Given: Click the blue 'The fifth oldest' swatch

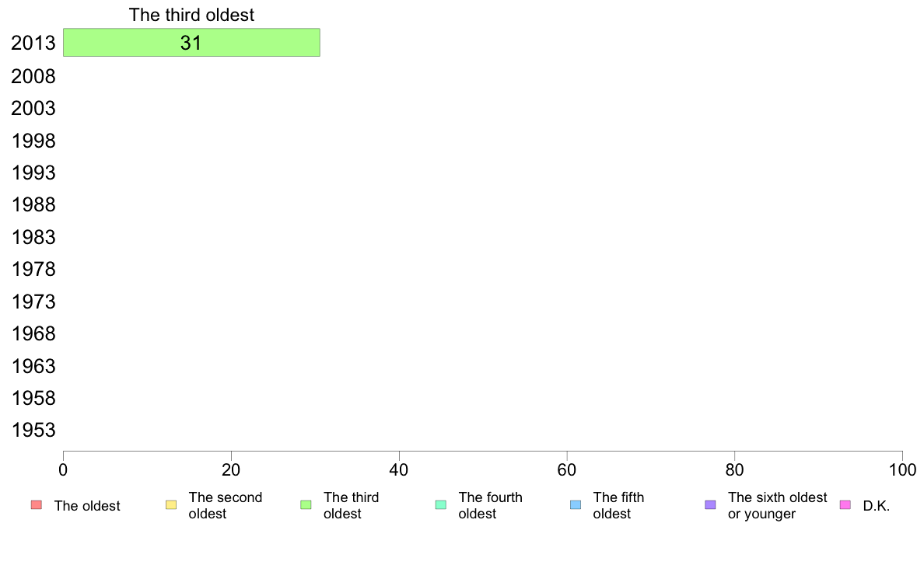Looking at the screenshot, I should tap(576, 505).
